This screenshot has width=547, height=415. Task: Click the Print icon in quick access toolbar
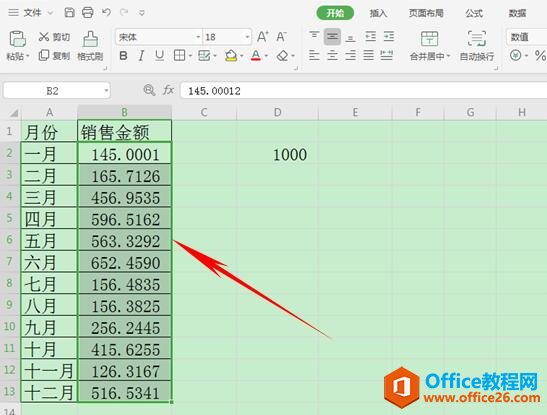click(x=88, y=13)
